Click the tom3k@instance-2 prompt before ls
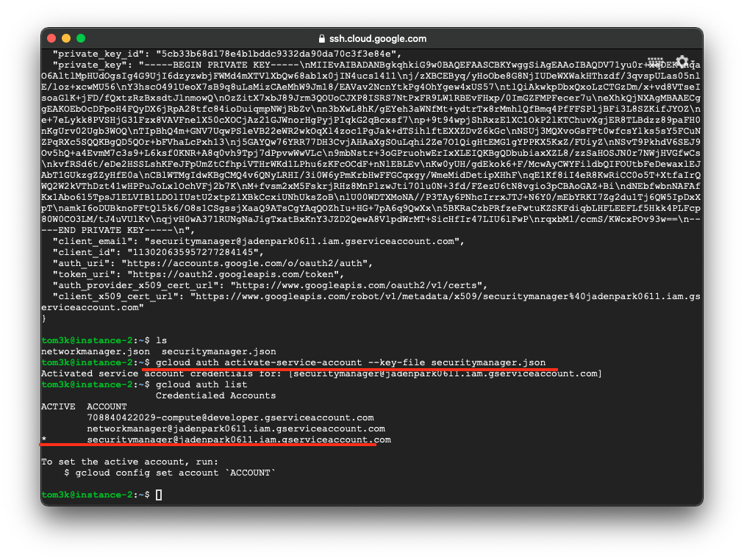The height and width of the screenshot is (560, 744). pyautogui.click(x=96, y=340)
